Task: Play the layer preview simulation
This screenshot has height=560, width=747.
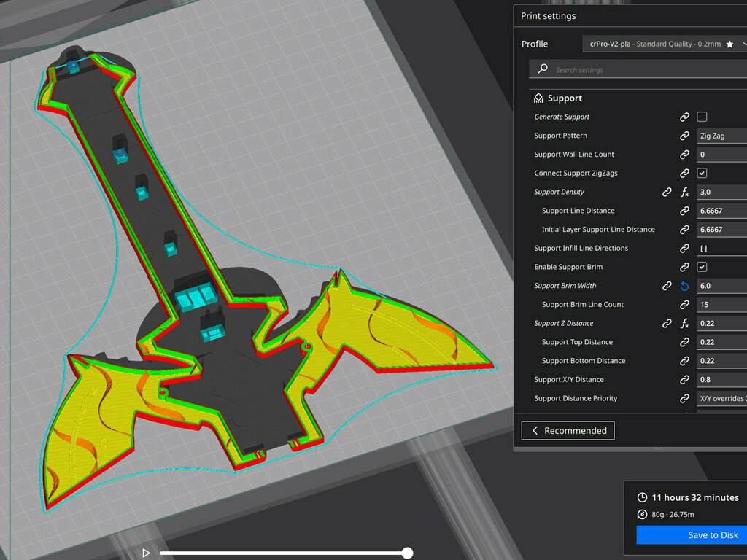Action: [x=146, y=553]
